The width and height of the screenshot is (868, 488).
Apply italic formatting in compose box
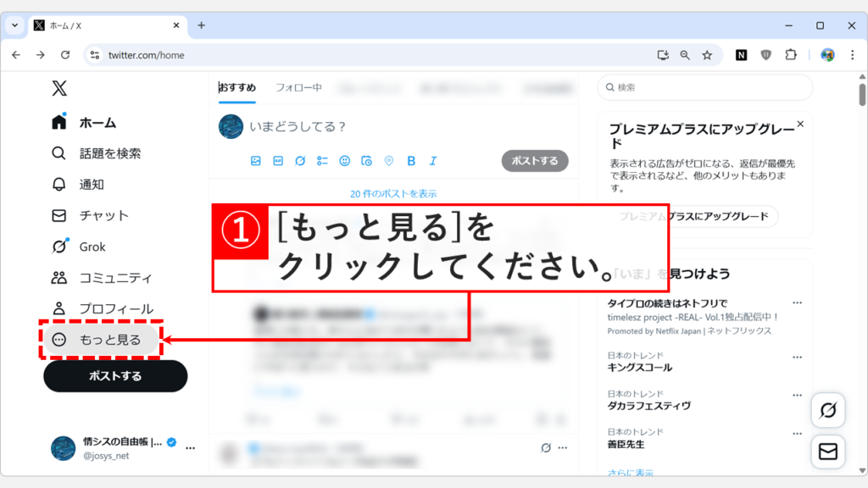pyautogui.click(x=433, y=161)
